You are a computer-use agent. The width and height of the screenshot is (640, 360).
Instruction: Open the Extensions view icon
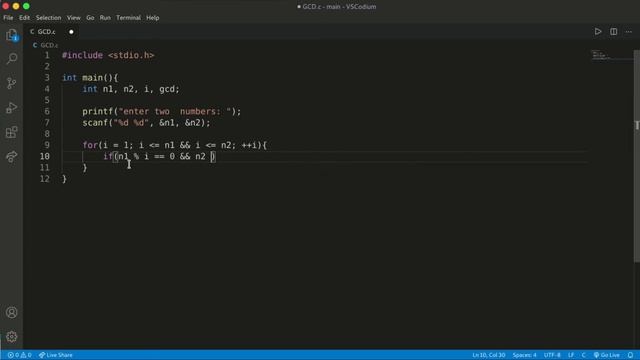pyautogui.click(x=11, y=132)
